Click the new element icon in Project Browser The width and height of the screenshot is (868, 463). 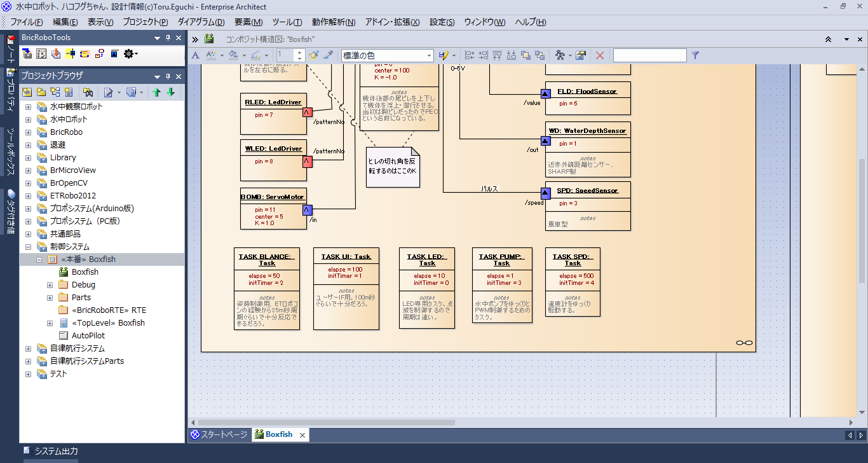[69, 92]
